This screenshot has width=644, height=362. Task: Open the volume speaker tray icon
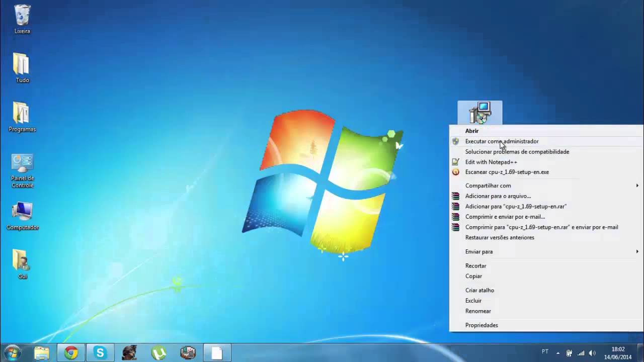(x=592, y=353)
